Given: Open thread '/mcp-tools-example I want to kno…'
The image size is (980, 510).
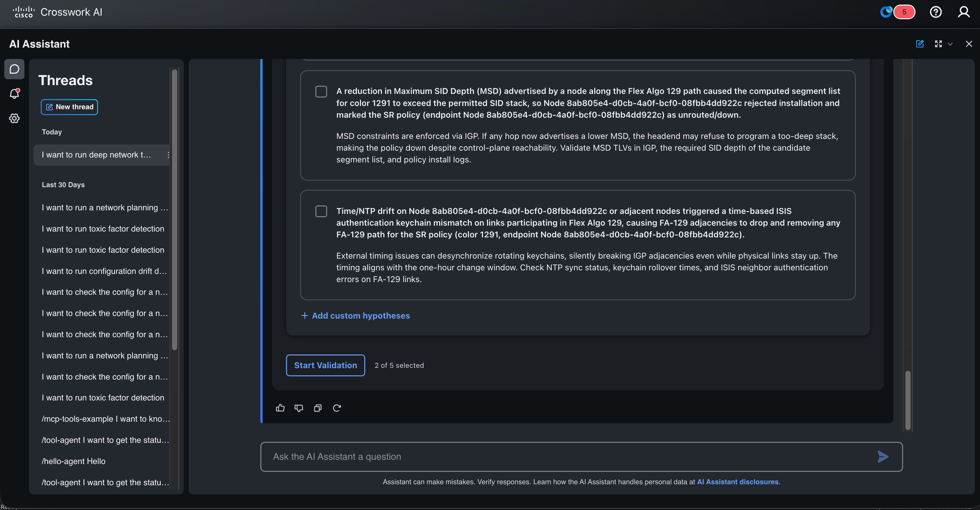Looking at the screenshot, I should tap(105, 419).
